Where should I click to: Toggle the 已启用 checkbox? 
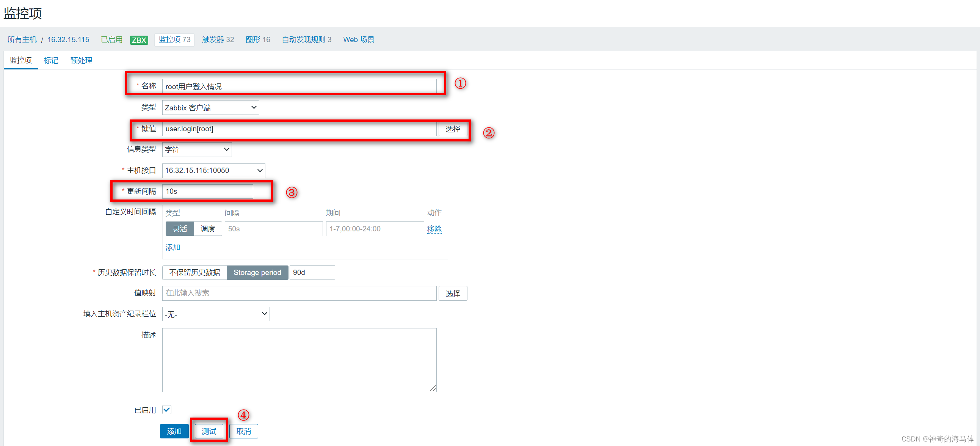coord(167,410)
